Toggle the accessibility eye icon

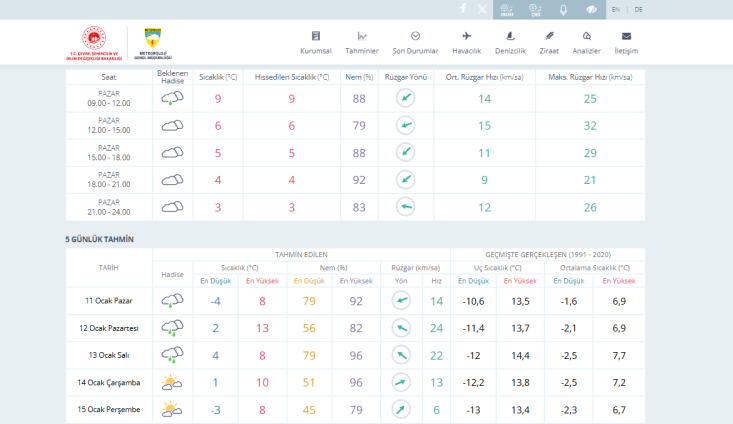pyautogui.click(x=591, y=9)
